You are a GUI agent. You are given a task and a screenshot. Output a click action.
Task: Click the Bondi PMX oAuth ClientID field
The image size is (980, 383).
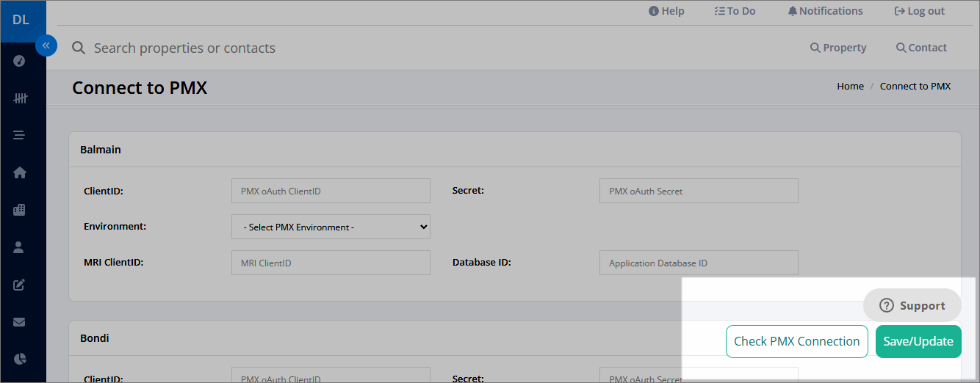point(331,375)
